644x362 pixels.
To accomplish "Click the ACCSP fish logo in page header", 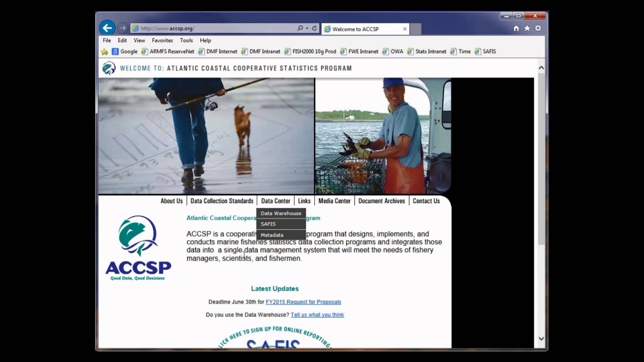I will pyautogui.click(x=109, y=68).
